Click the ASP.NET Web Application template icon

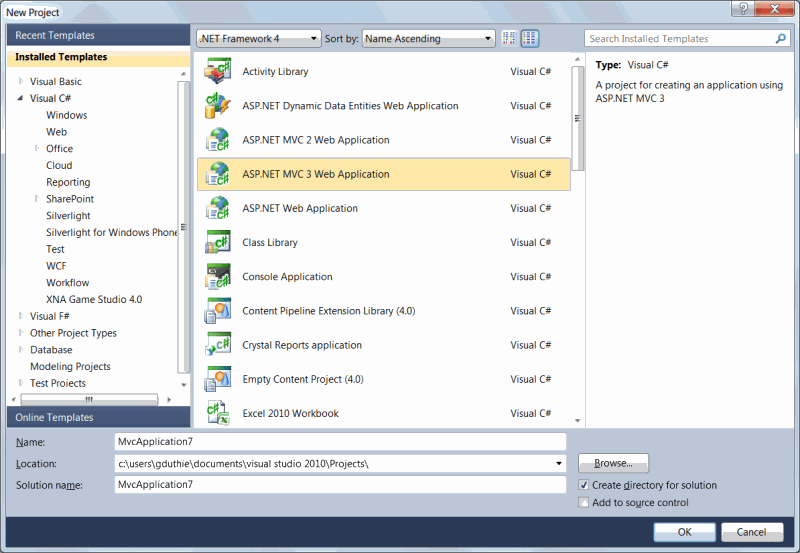(218, 208)
